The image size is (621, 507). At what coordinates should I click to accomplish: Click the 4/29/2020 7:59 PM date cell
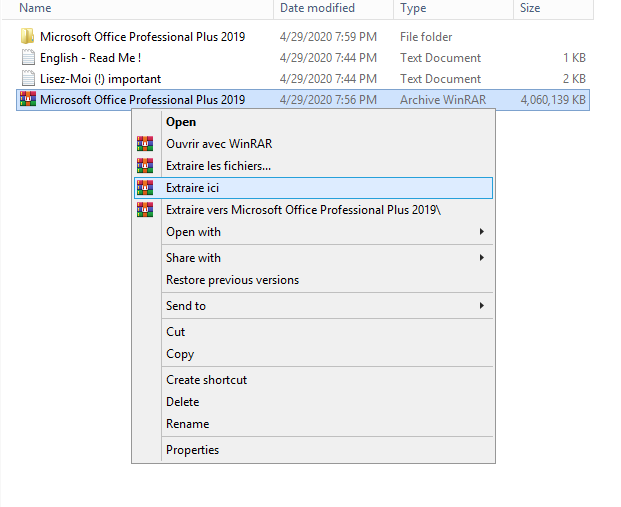(328, 37)
